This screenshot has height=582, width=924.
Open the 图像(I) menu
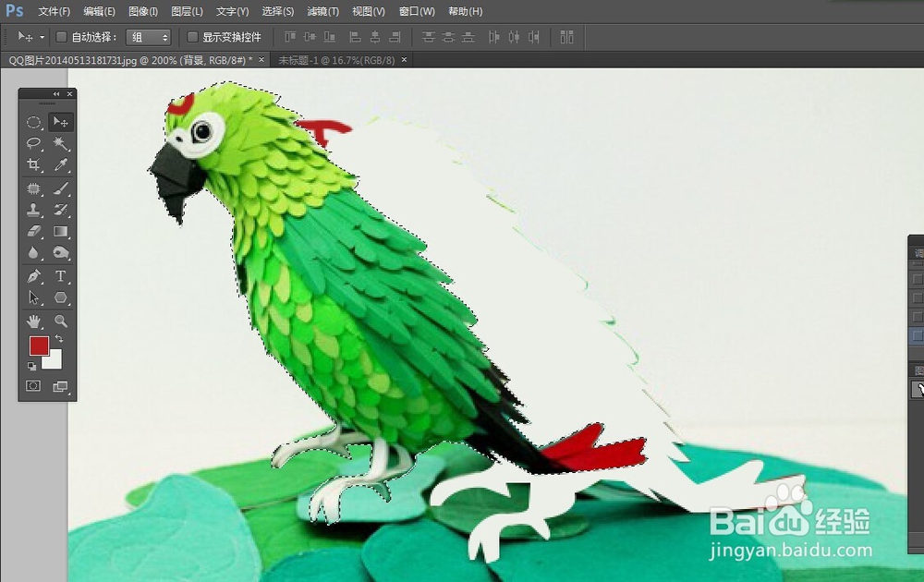point(143,11)
